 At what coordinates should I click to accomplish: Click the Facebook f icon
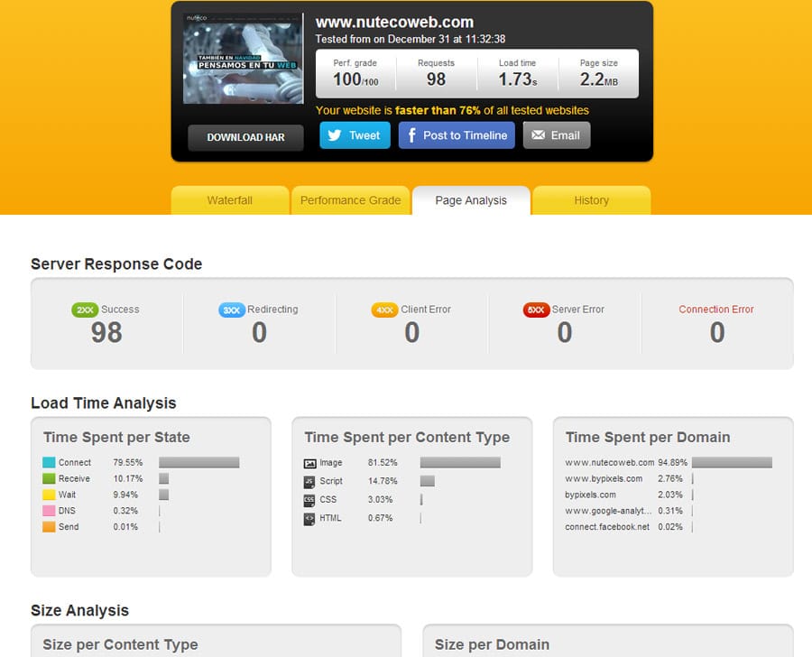point(411,135)
